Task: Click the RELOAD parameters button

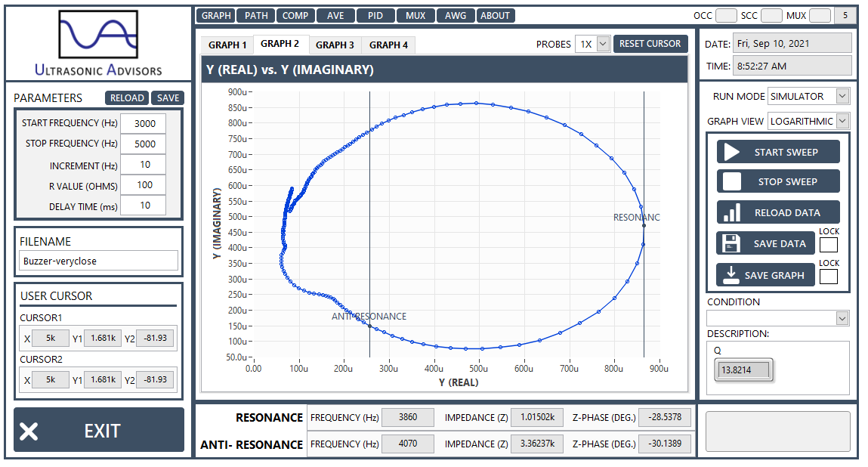Action: pos(127,98)
